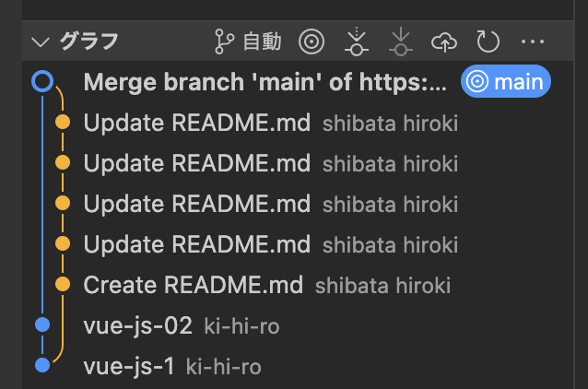The height and width of the screenshot is (389, 588).
Task: Click the Fetch icon with dotted arrow
Action: [x=357, y=41]
